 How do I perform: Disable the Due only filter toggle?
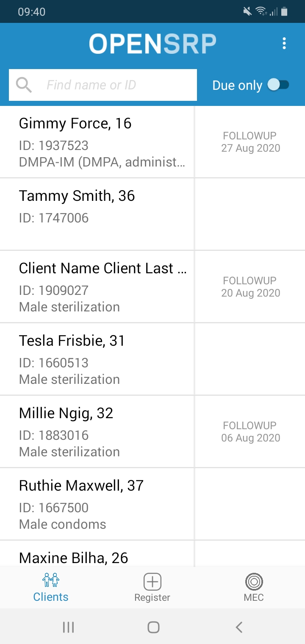pyautogui.click(x=277, y=85)
